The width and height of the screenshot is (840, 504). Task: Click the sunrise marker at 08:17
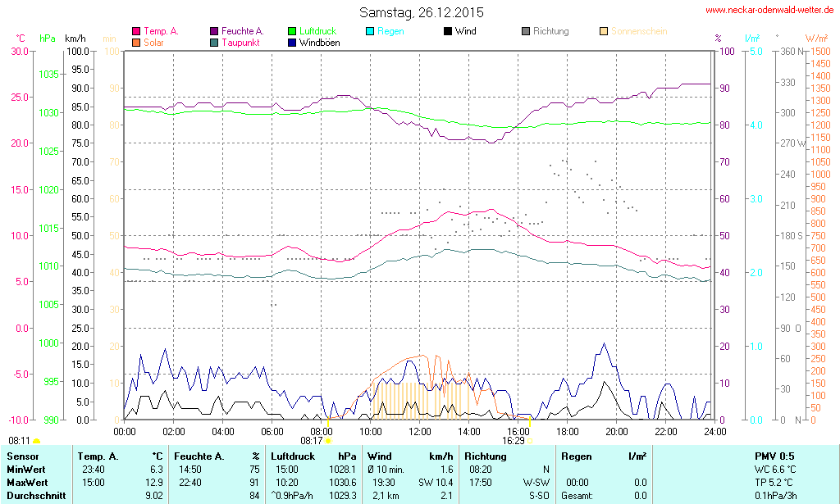[328, 441]
